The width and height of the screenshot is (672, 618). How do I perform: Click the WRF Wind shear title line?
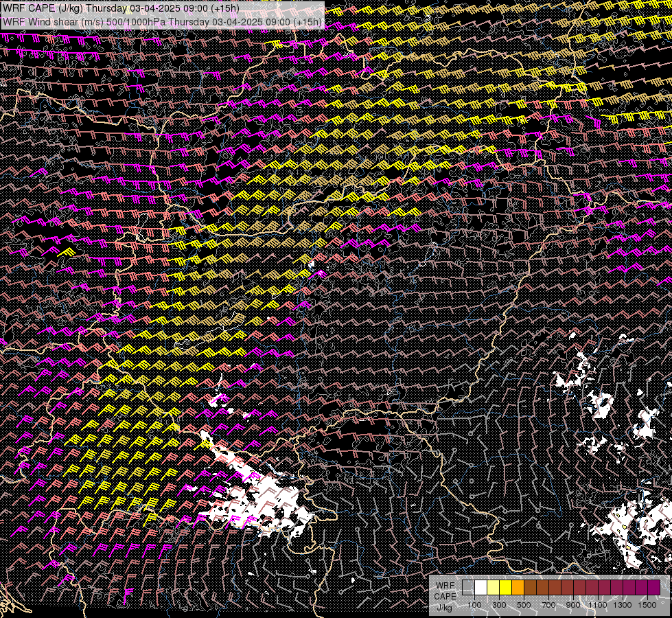pyautogui.click(x=162, y=21)
